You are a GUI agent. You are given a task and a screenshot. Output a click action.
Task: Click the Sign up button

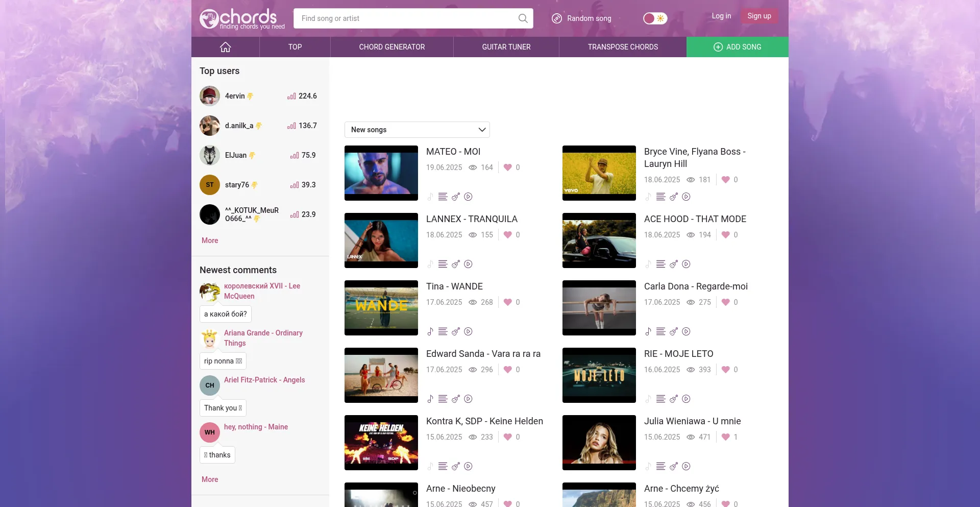(759, 16)
